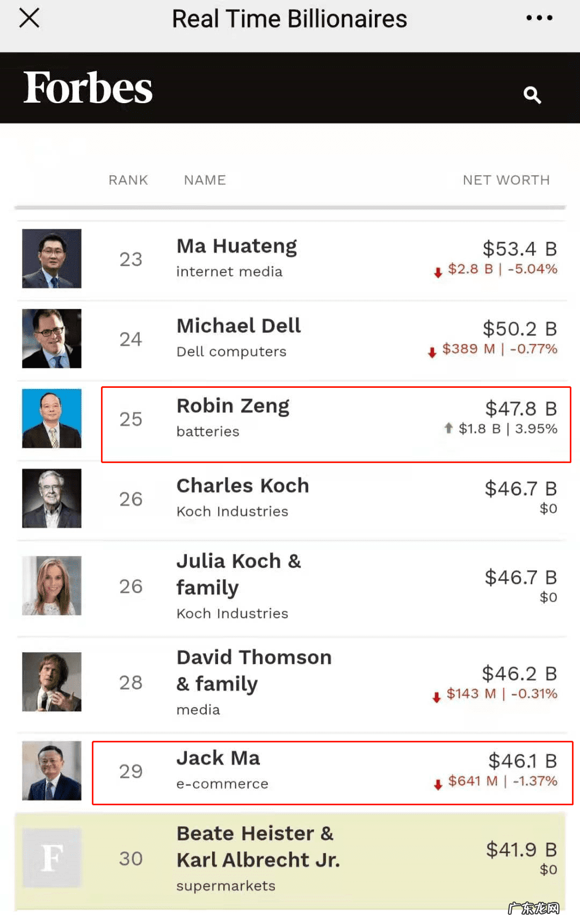Select the Jack Ma name link

pos(218,758)
